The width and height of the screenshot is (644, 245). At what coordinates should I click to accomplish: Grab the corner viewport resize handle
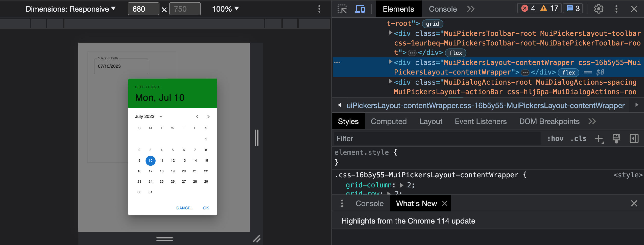pos(256,239)
